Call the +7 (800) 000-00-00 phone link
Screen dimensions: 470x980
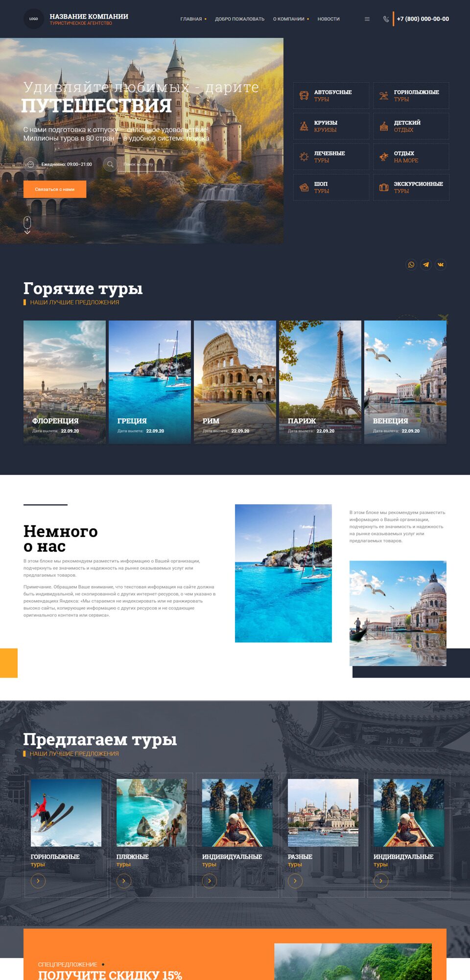click(423, 19)
